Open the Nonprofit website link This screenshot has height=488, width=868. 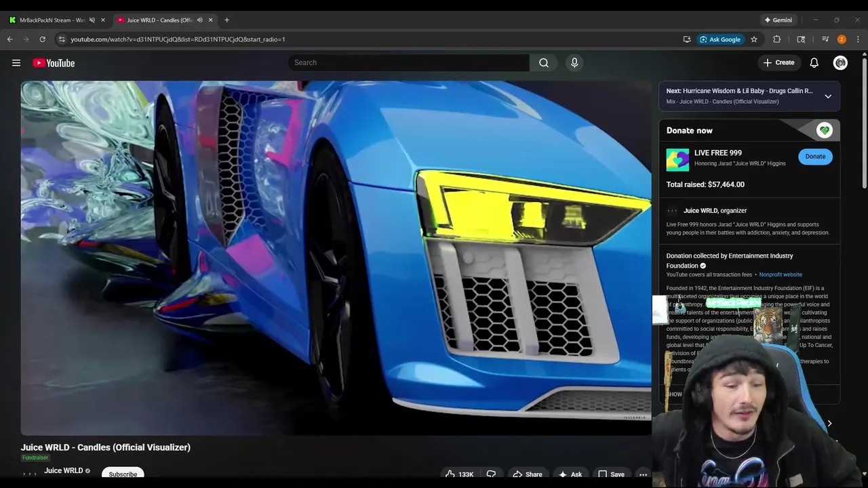tap(781, 274)
